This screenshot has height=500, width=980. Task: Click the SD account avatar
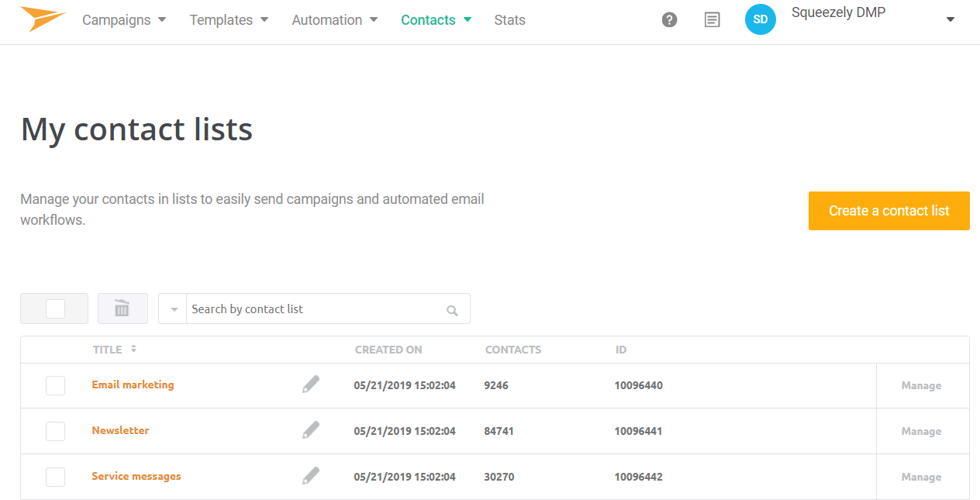tap(761, 19)
